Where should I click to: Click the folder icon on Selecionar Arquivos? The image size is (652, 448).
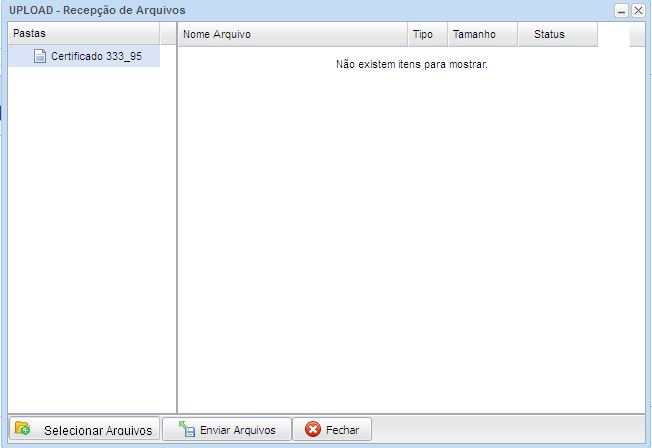coord(22,429)
